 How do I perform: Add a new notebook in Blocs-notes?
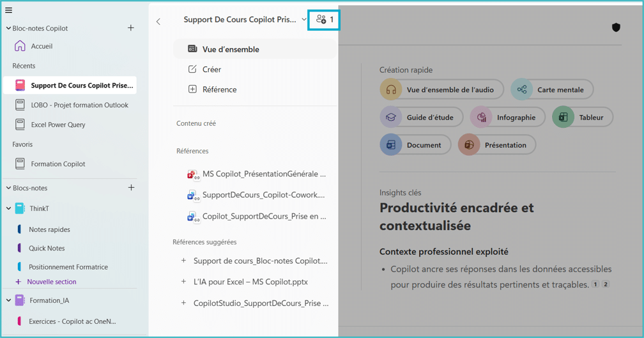pyautogui.click(x=131, y=188)
